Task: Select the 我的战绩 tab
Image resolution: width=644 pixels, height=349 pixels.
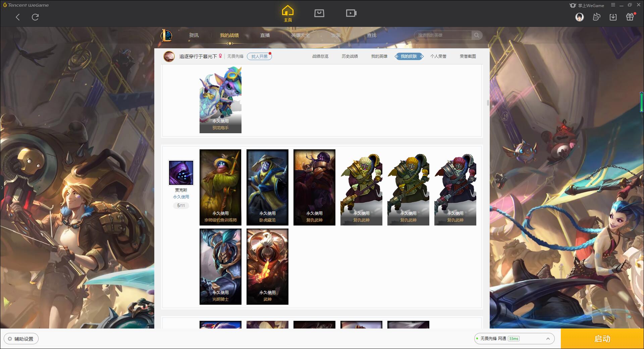Action: pos(229,35)
